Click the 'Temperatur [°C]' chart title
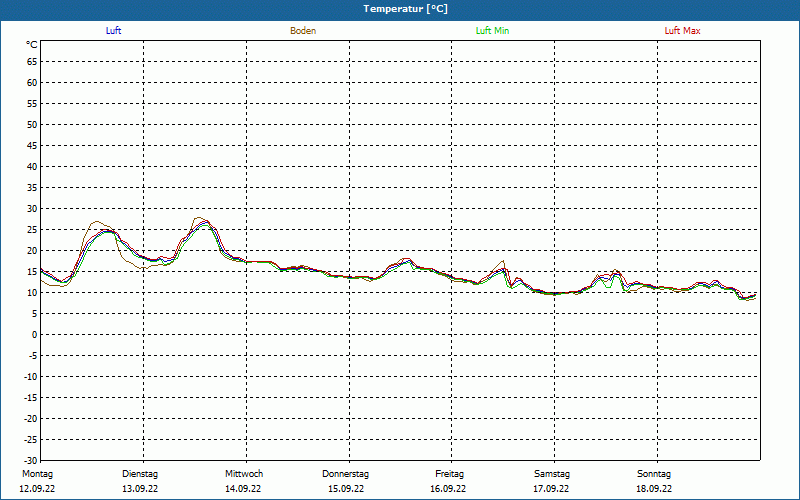 point(405,9)
